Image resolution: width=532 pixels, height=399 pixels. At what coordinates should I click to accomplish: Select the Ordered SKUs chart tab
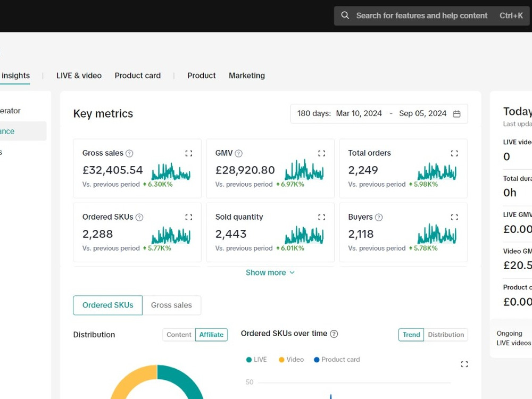[x=108, y=305]
